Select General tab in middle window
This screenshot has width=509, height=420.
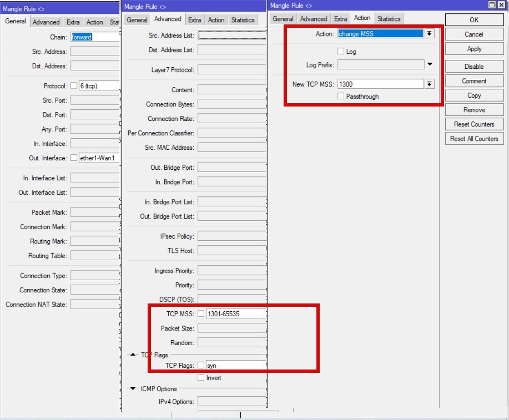[137, 20]
